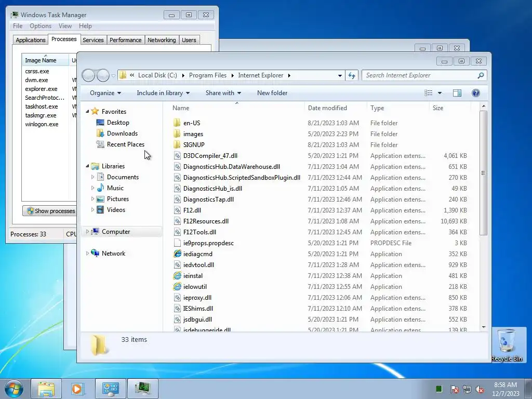The width and height of the screenshot is (532, 399).
Task: Switch to Networking tab in Task Manager
Action: [162, 40]
